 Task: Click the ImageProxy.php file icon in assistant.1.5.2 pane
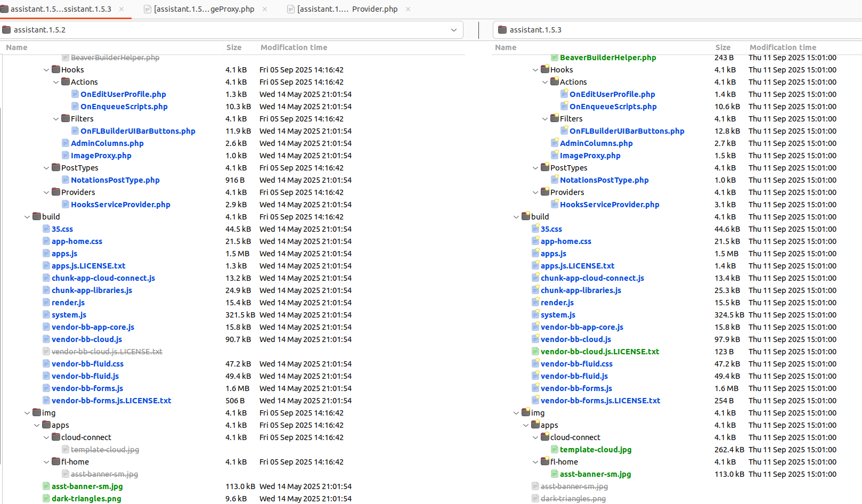(x=66, y=156)
